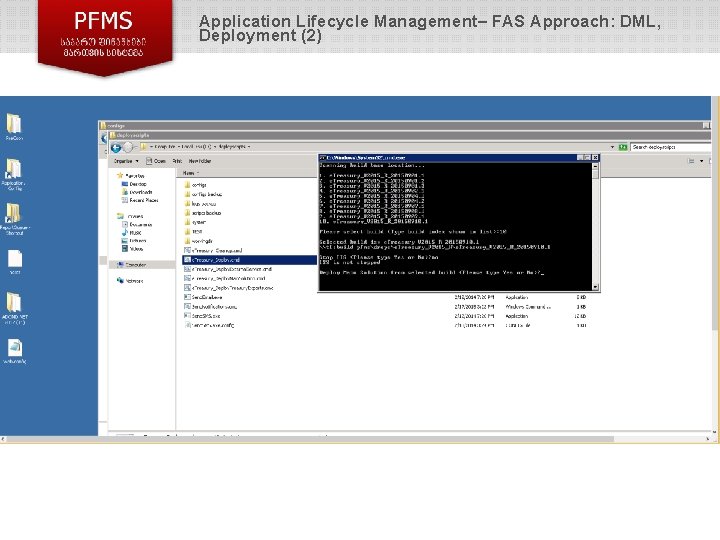The height and width of the screenshot is (540, 720).
Task: Open the Videos library
Action: (x=132, y=249)
